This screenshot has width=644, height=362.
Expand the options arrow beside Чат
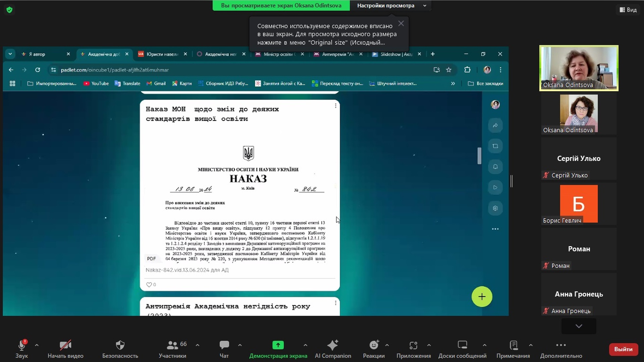click(x=240, y=345)
